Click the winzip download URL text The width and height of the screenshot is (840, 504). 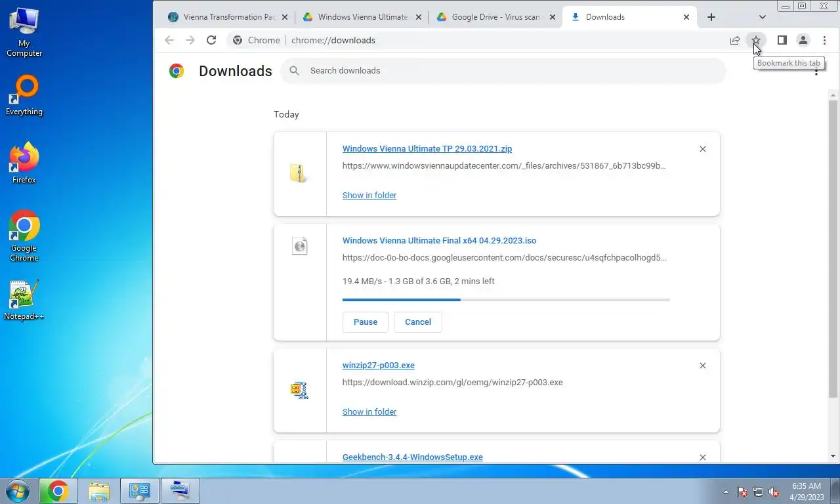point(453,383)
